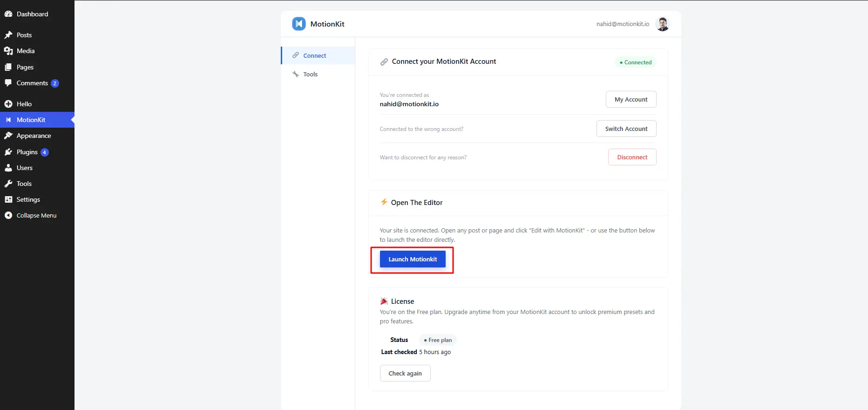
Task: Click the Hello plus-circle icon
Action: pyautogui.click(x=8, y=104)
